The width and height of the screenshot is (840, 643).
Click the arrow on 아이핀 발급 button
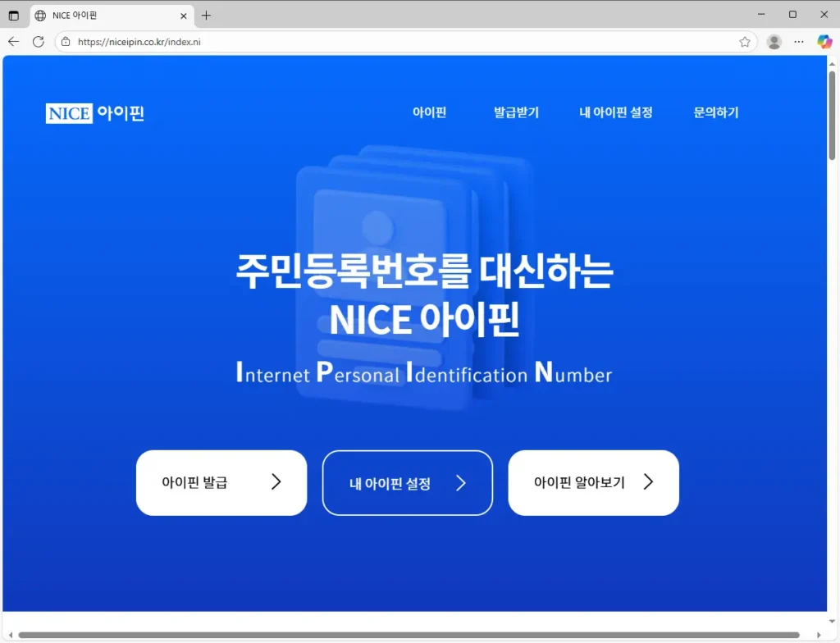coord(276,481)
